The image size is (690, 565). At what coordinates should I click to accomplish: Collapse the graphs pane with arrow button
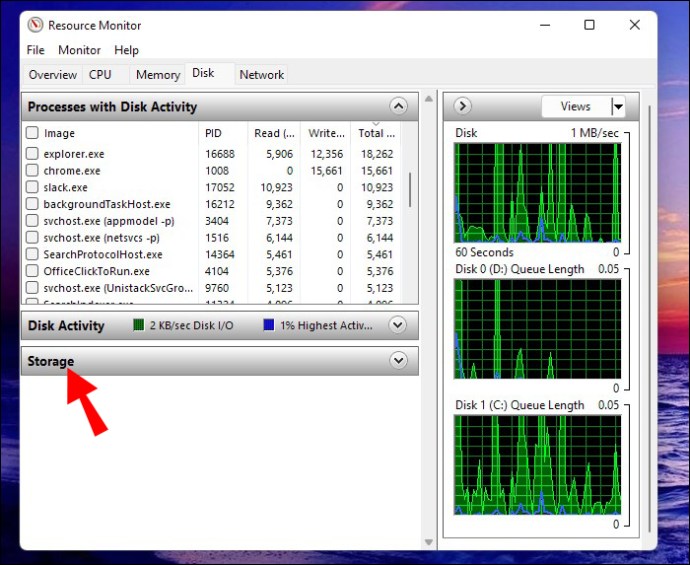point(462,106)
